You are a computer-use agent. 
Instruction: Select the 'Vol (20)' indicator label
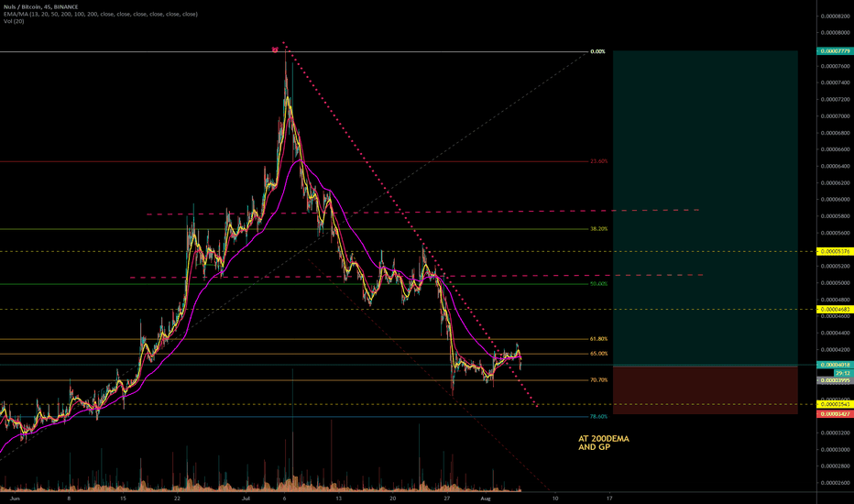coord(14,21)
